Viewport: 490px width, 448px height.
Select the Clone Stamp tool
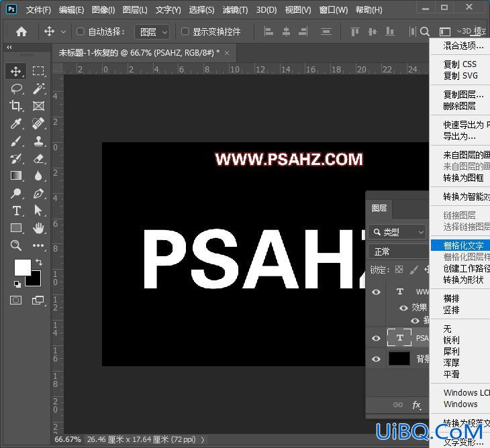[x=38, y=141]
